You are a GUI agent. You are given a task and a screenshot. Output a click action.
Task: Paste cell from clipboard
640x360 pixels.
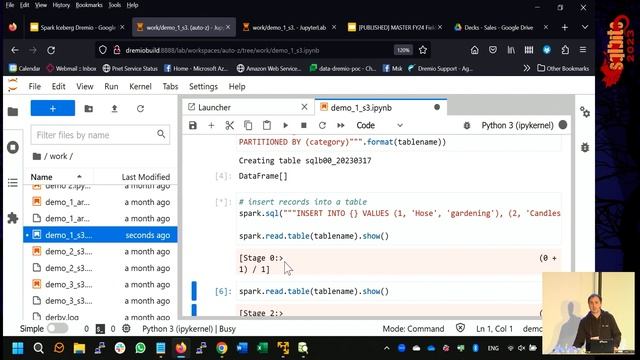267,125
